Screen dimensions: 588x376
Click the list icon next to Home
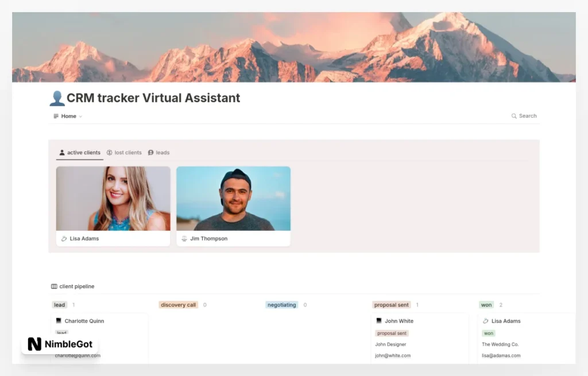point(56,116)
